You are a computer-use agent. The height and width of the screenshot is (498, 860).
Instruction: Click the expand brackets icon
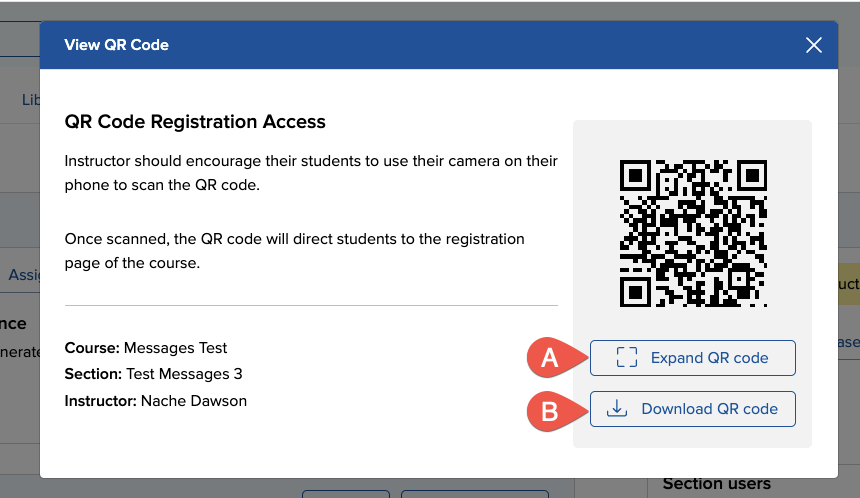pyautogui.click(x=627, y=358)
